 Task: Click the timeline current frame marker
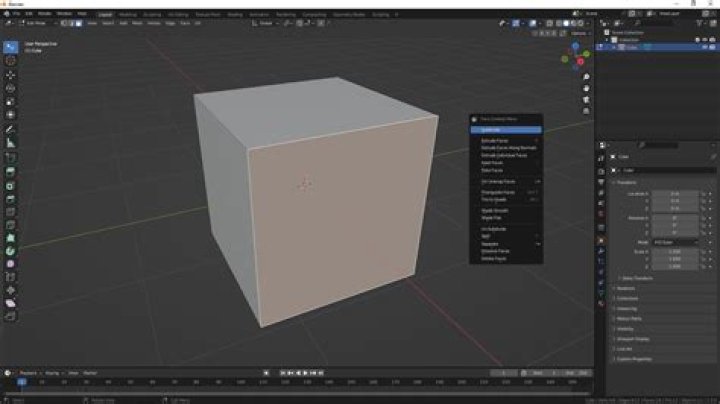[x=21, y=382]
